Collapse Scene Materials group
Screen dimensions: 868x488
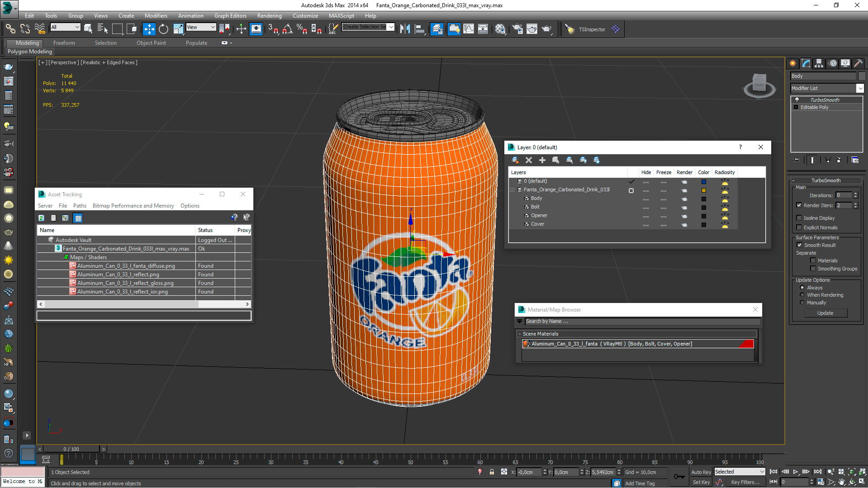(519, 334)
